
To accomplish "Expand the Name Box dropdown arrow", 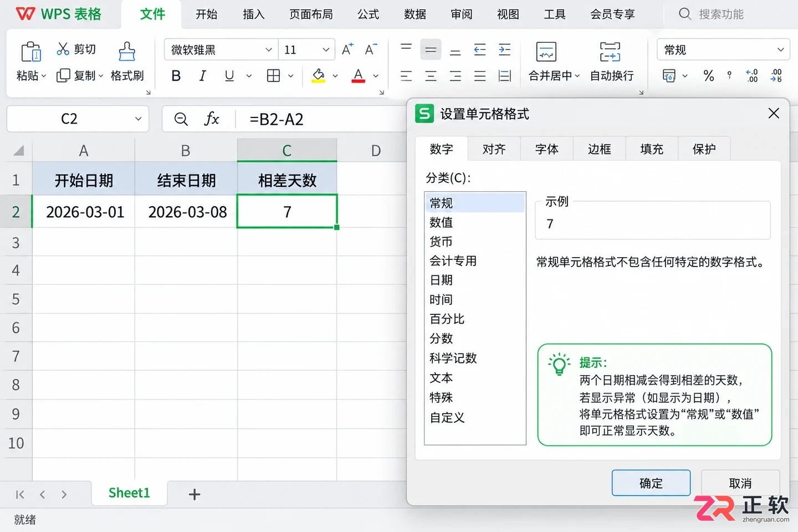I will coord(138,119).
